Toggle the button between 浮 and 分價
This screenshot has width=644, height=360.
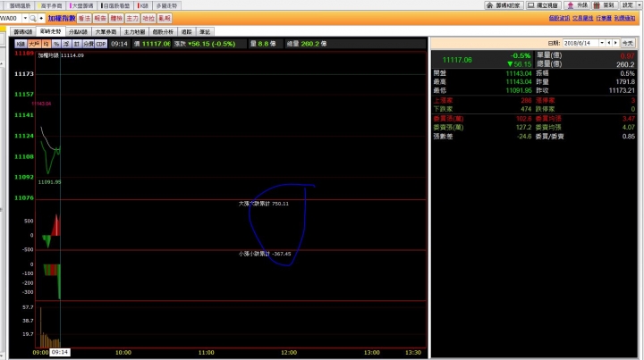coord(76,44)
